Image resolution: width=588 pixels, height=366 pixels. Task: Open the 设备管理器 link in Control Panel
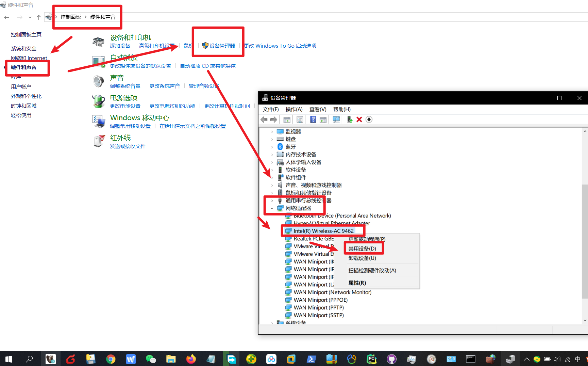coord(222,46)
